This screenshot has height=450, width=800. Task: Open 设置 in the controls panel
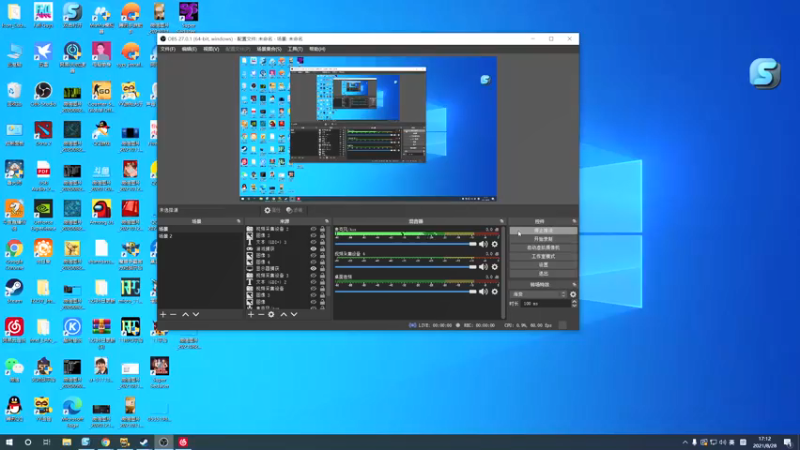pyautogui.click(x=543, y=265)
